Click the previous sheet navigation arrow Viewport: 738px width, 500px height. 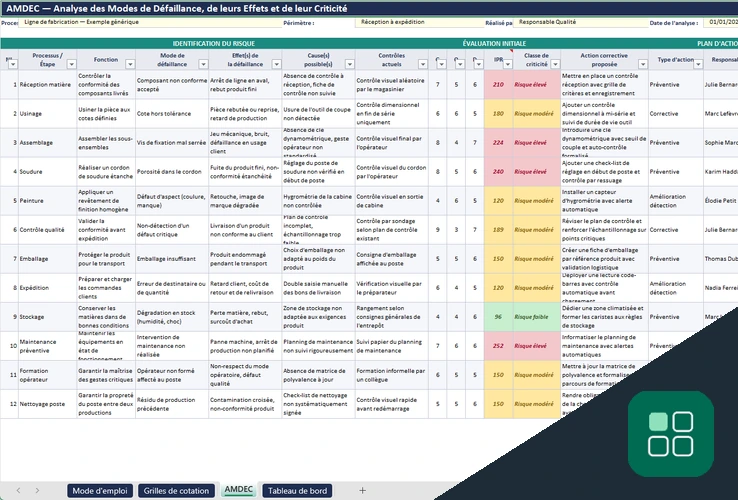[x=18, y=491]
